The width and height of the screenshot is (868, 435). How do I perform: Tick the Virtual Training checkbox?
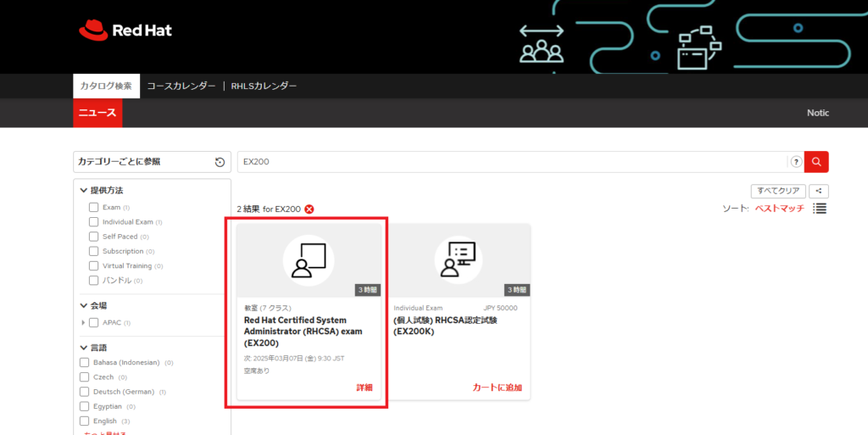coord(94,265)
